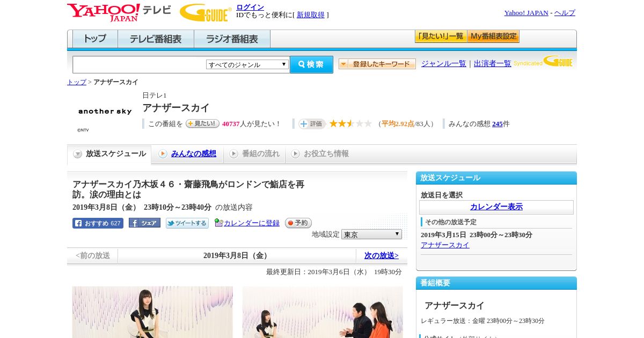
Task: Click the トップ breadcrumb link
Action: [77, 82]
